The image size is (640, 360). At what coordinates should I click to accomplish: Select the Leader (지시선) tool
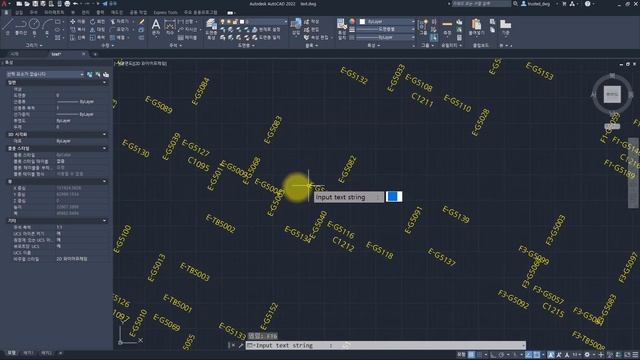[187, 29]
